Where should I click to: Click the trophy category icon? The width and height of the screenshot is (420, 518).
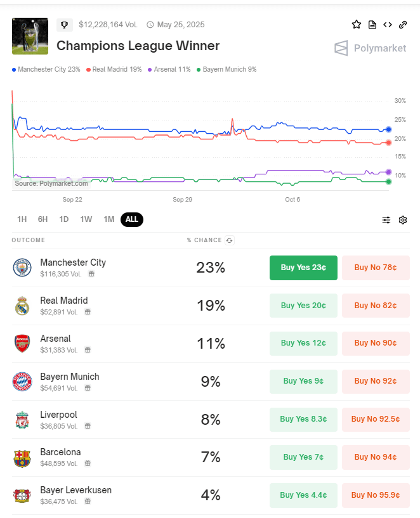pyautogui.click(x=64, y=25)
